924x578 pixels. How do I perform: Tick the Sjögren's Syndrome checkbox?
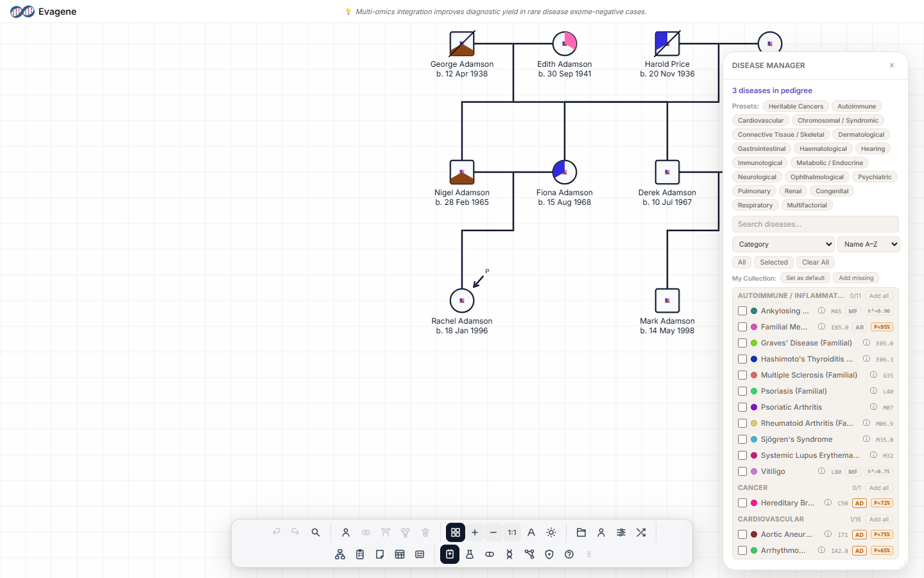pyautogui.click(x=742, y=439)
